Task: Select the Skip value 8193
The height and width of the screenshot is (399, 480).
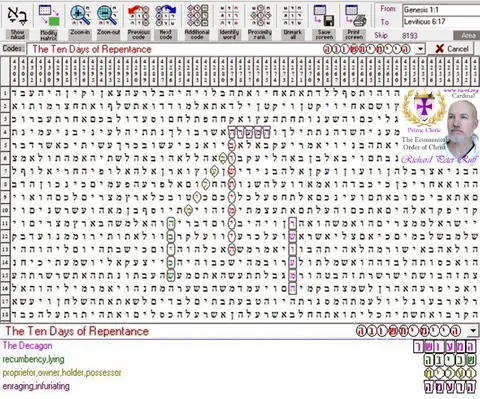Action: pyautogui.click(x=410, y=35)
